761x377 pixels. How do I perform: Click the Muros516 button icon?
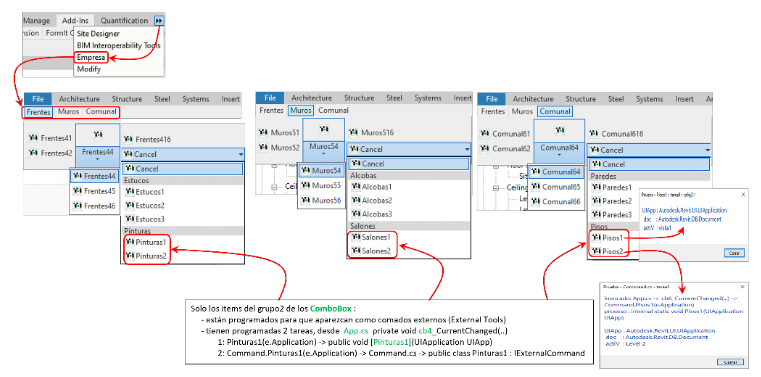(x=353, y=132)
